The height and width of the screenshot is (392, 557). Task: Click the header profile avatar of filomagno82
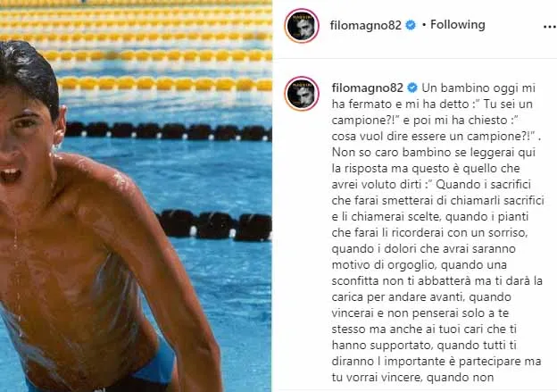[302, 26]
